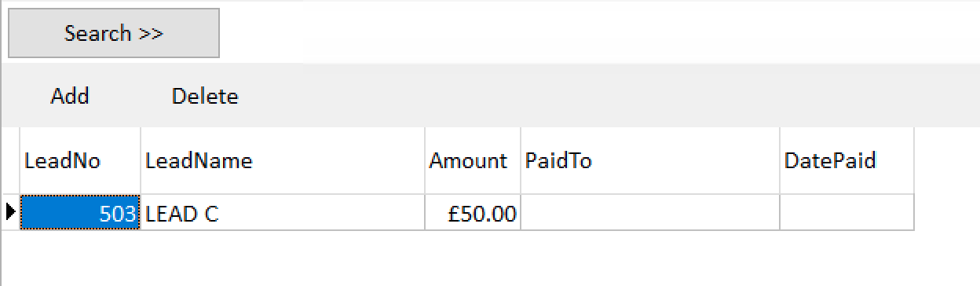980x286 pixels.
Task: Click the empty PaidTo cell for LEAD C
Action: tap(650, 212)
